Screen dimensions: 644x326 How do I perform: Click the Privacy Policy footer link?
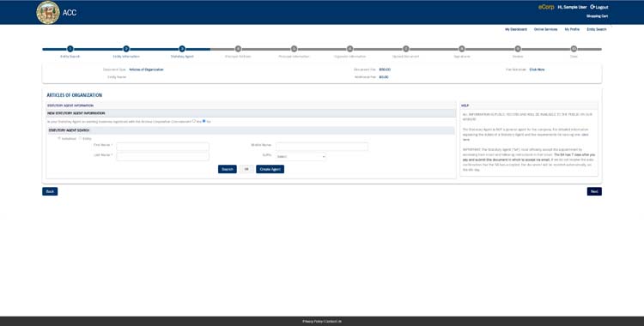[x=313, y=322]
